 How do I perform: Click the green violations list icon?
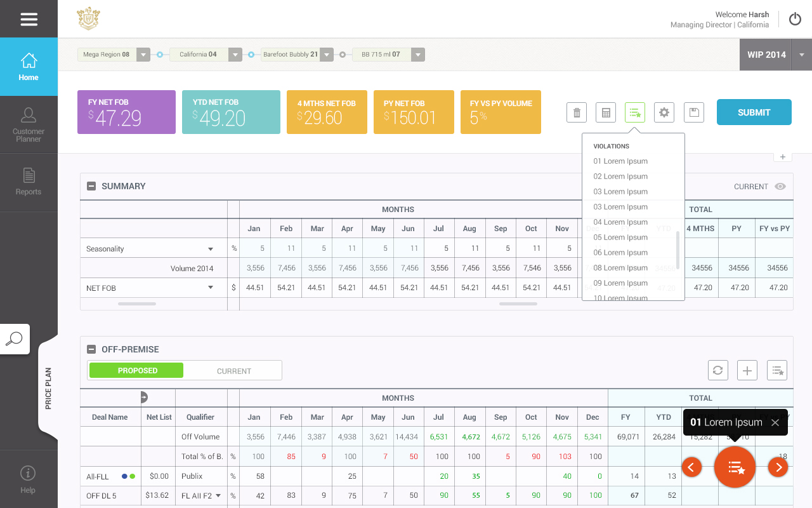tap(635, 113)
